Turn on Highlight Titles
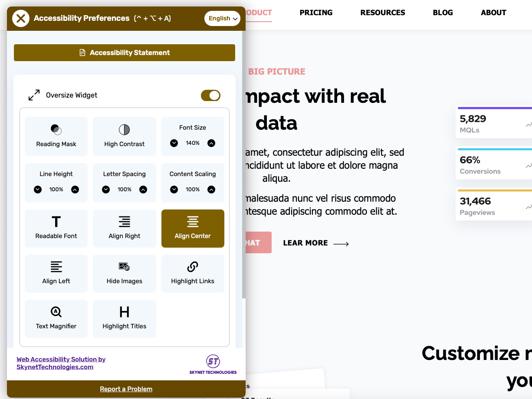 125,319
